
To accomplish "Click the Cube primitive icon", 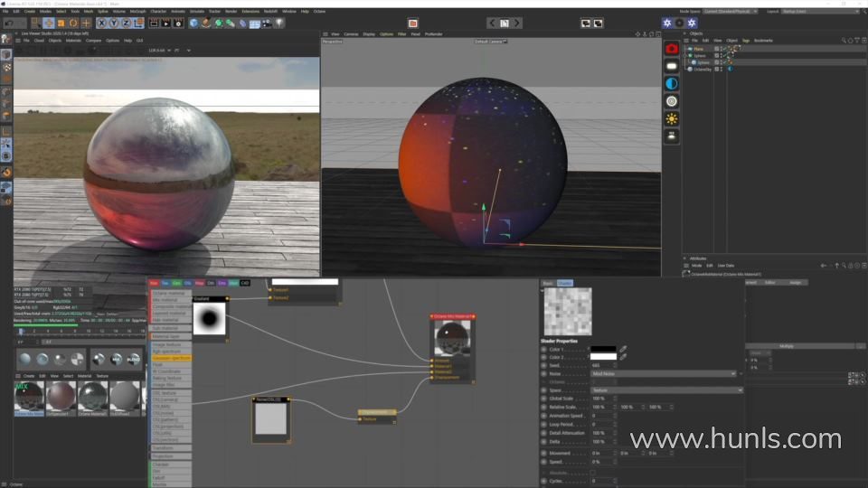I will tap(194, 23).
